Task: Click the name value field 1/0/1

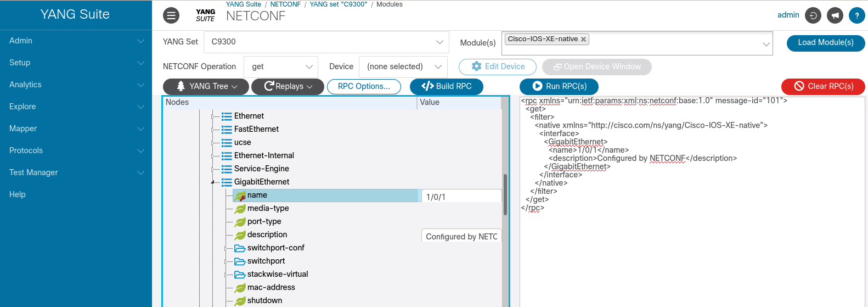Action: [x=461, y=197]
